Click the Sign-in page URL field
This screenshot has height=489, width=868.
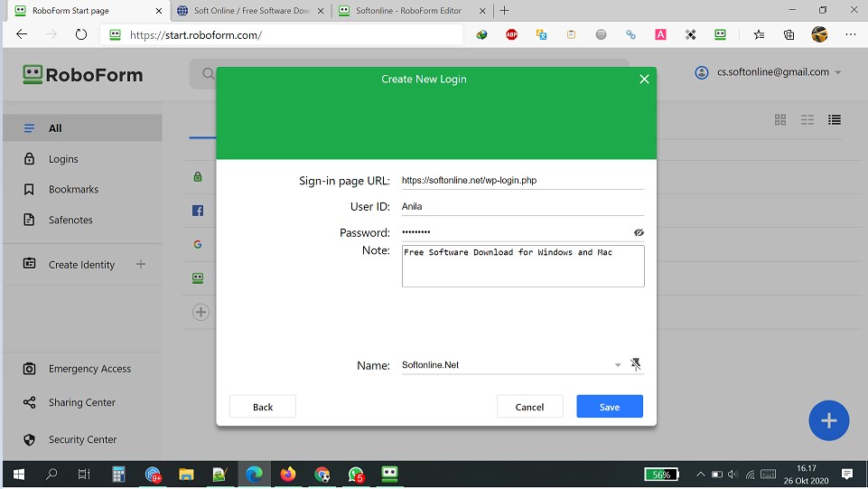[x=523, y=181]
